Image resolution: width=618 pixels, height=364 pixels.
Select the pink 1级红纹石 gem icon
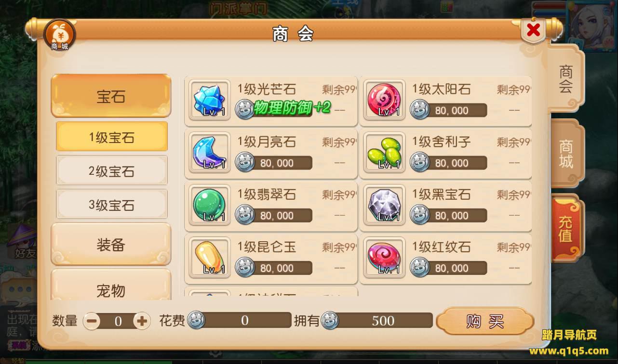click(384, 258)
